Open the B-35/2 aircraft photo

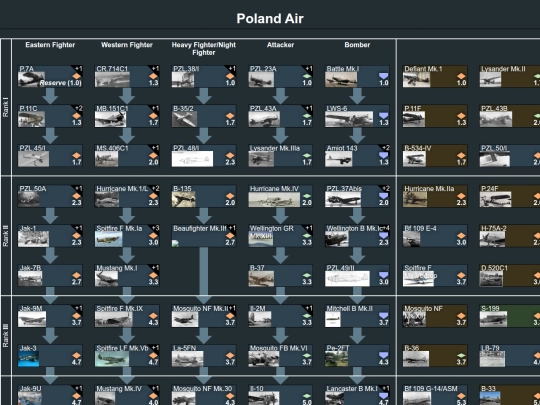coord(184,119)
